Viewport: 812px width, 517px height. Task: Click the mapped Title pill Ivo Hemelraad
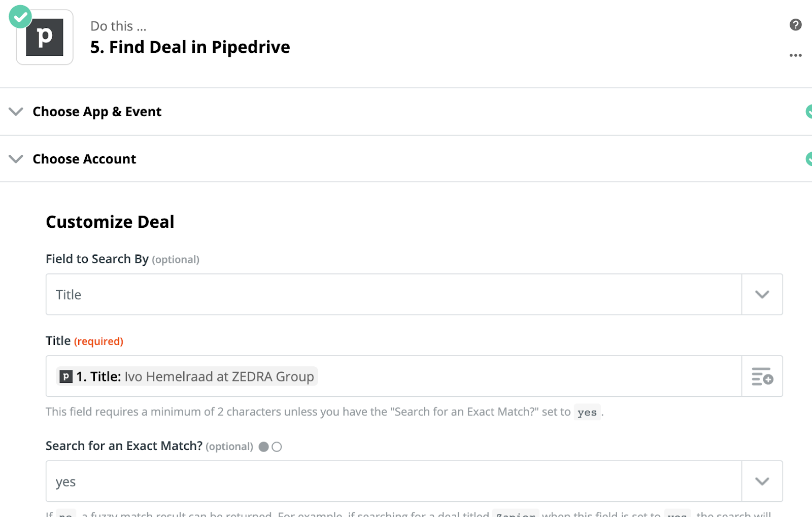tap(187, 376)
